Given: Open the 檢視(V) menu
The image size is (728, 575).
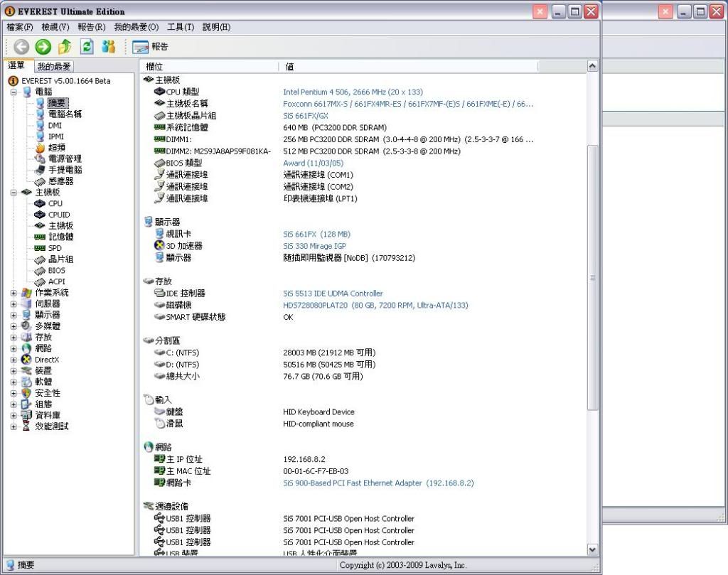Looking at the screenshot, I should (x=55, y=27).
